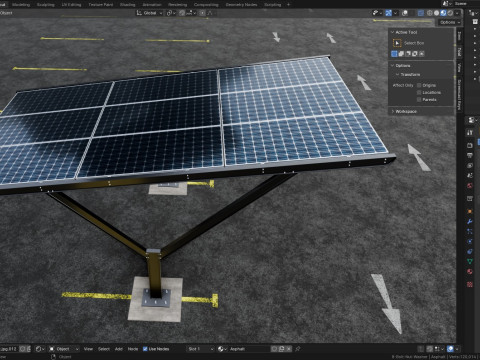This screenshot has width=480, height=360.
Task: Switch to the Texture Paint workspace tab
Action: (x=101, y=5)
